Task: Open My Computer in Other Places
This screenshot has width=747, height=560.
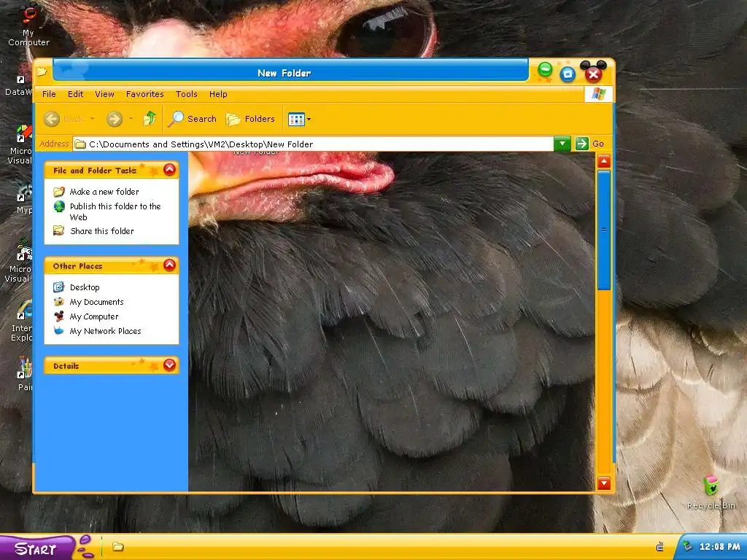Action: click(94, 316)
